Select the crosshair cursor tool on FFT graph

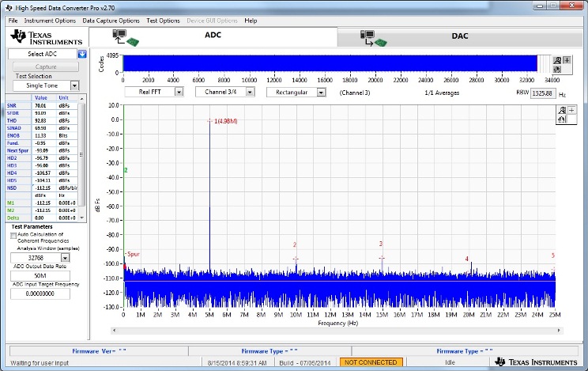point(571,110)
